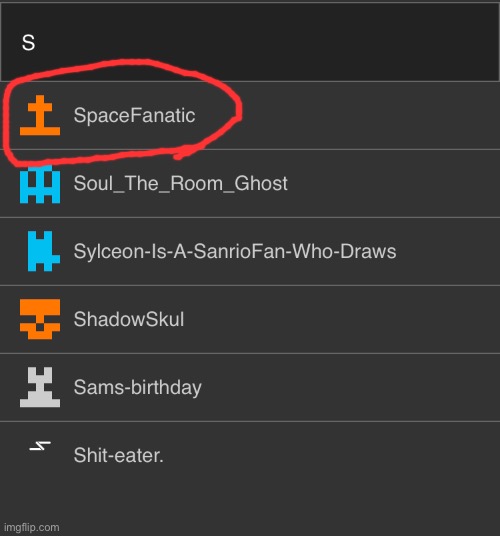Choose the ShadowSkul username result
The width and height of the screenshot is (500, 536).
pos(129,319)
